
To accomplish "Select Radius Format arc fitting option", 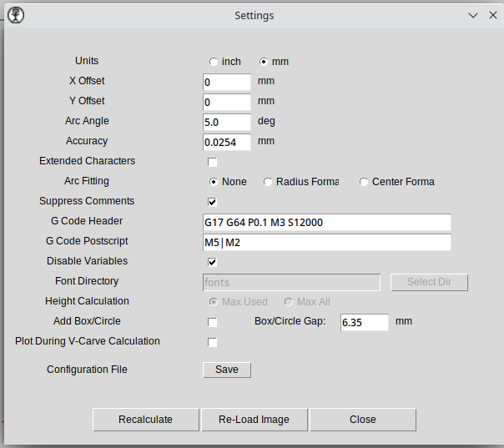I will 268,182.
